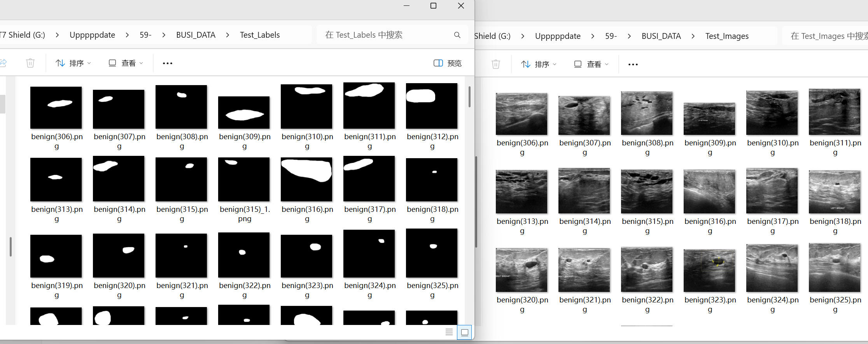Click benign(324).png filename in Test_Images
The image size is (868, 344).
(773, 305)
